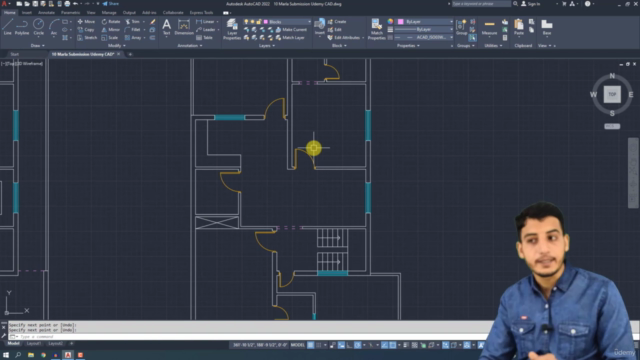
Task: Activate the Array command
Action: pyautogui.click(x=133, y=38)
